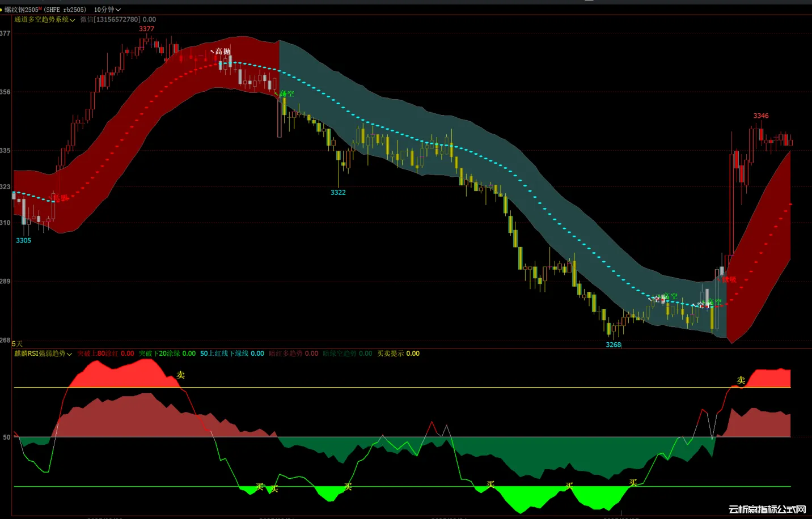Click the 卖 sell marker at RSI left peak
The width and height of the screenshot is (812, 519).
[181, 375]
